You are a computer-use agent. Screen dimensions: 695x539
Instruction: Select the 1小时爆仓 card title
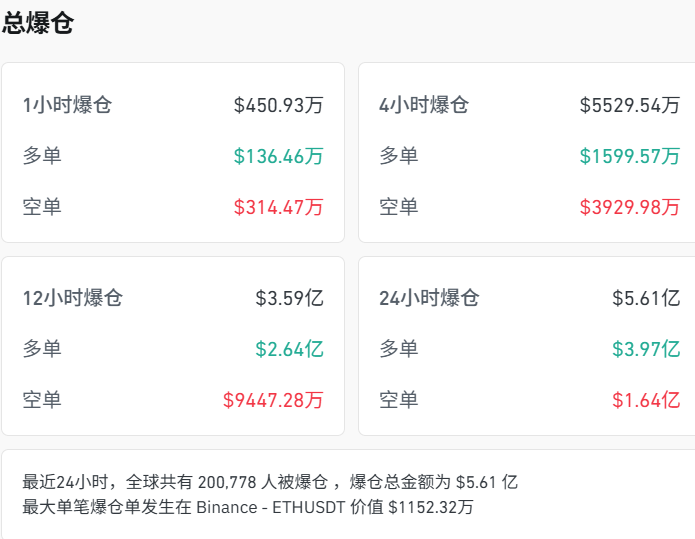click(x=67, y=105)
